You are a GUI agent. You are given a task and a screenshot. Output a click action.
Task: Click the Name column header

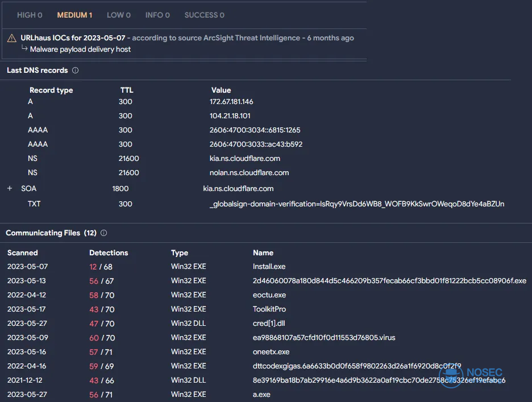tap(263, 252)
